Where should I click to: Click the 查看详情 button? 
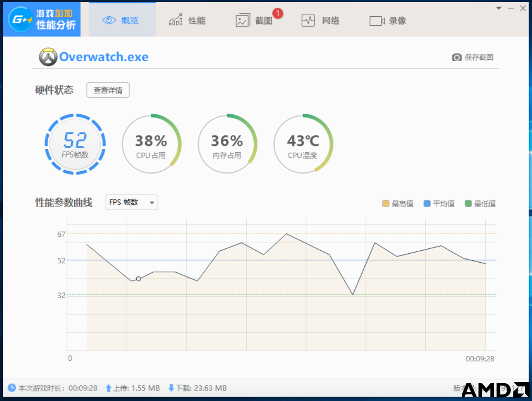click(108, 90)
